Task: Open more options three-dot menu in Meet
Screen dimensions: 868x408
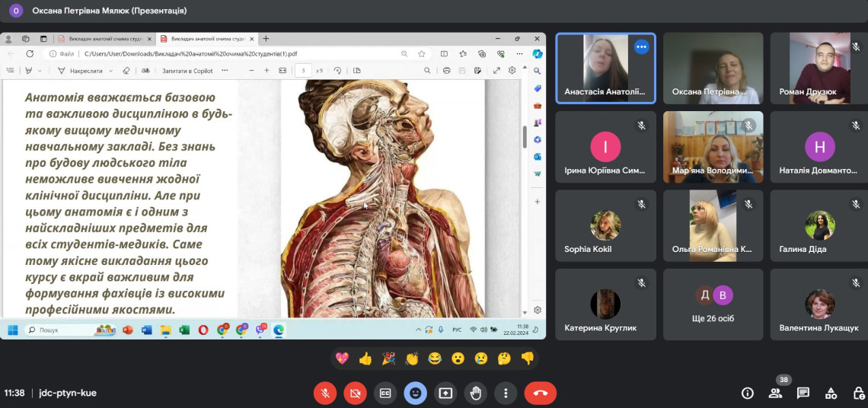Action: point(506,393)
